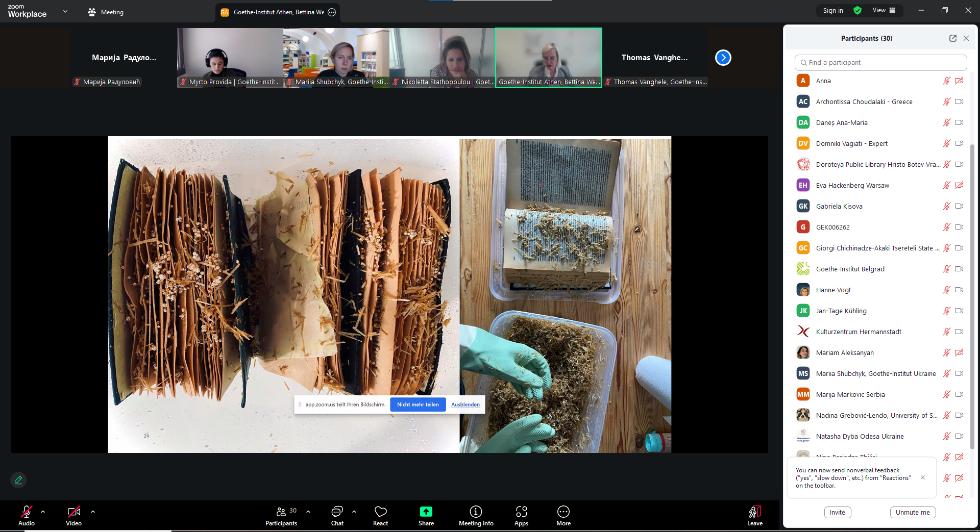Expand audio settings arrow next to Audio
The image size is (980, 532).
[43, 511]
